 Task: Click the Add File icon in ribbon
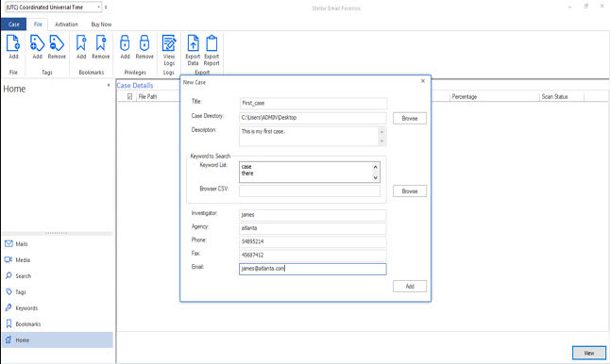[13, 43]
